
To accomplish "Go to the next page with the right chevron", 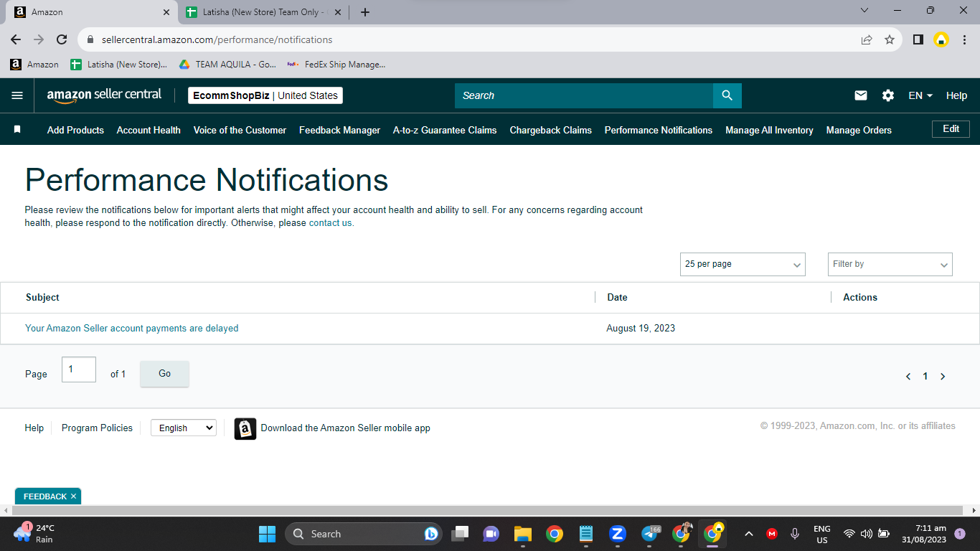I will point(943,377).
